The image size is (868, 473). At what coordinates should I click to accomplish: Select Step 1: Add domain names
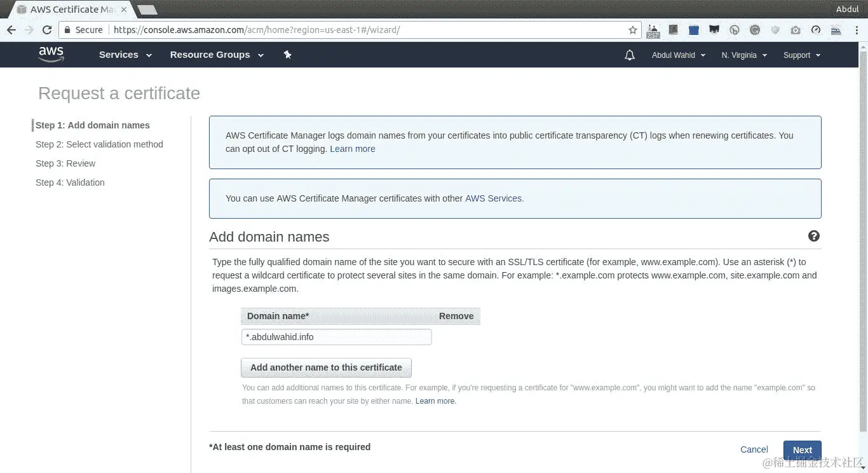click(93, 125)
